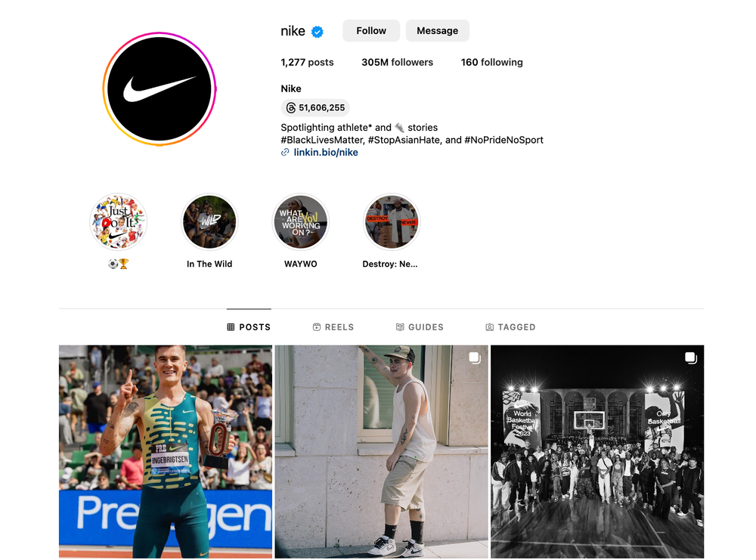Image resolution: width=756 pixels, height=560 pixels.
Task: Open the soccer trophy highlight
Action: 119,222
